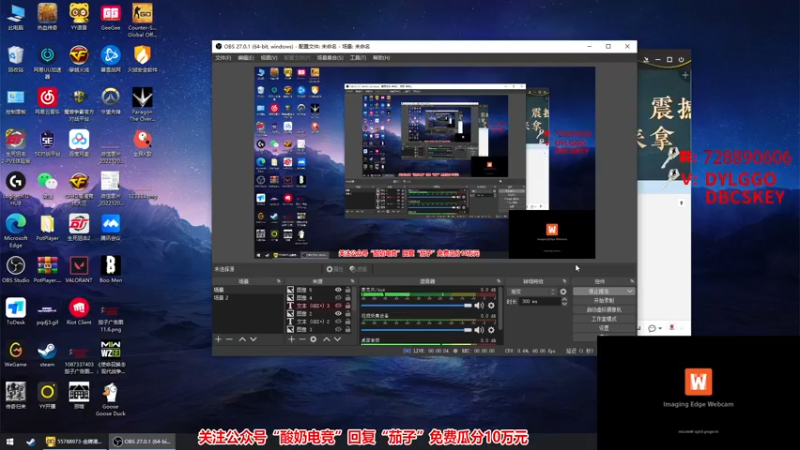This screenshot has height=450, width=800.
Task: Expand the stop streaming button dropdown arrow
Action: tap(630, 291)
